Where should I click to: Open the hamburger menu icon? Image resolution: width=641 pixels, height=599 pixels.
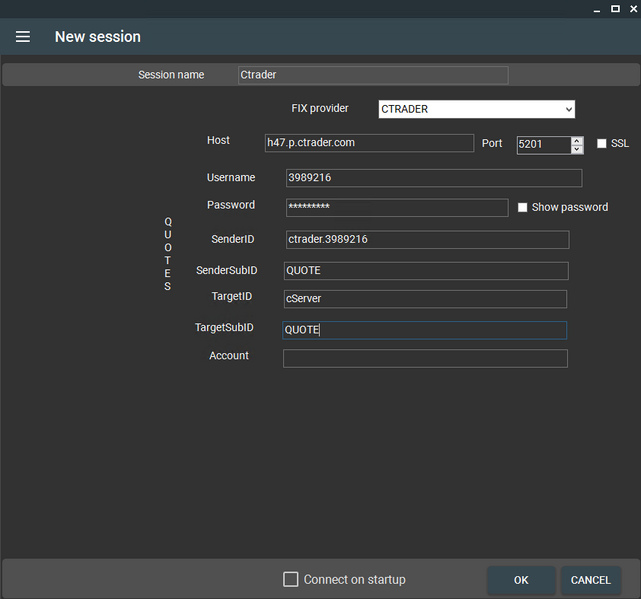click(x=23, y=37)
